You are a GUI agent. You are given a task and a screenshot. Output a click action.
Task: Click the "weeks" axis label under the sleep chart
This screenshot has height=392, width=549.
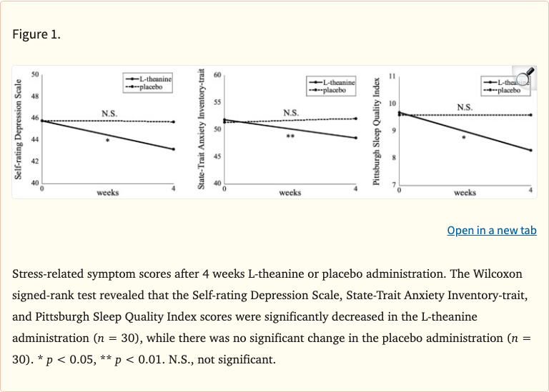(465, 193)
